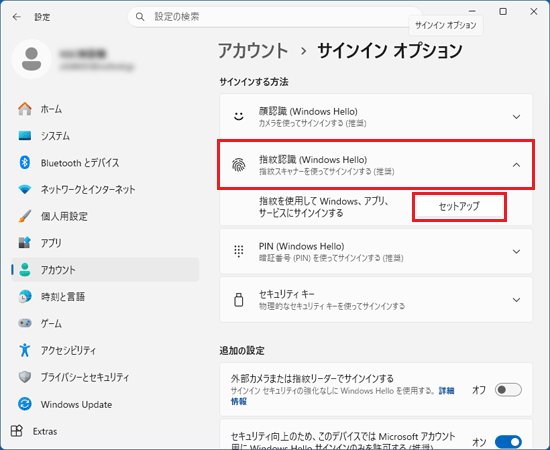Select 個人用設定 in sidebar
Viewport: 550px width, 450px height.
105,216
